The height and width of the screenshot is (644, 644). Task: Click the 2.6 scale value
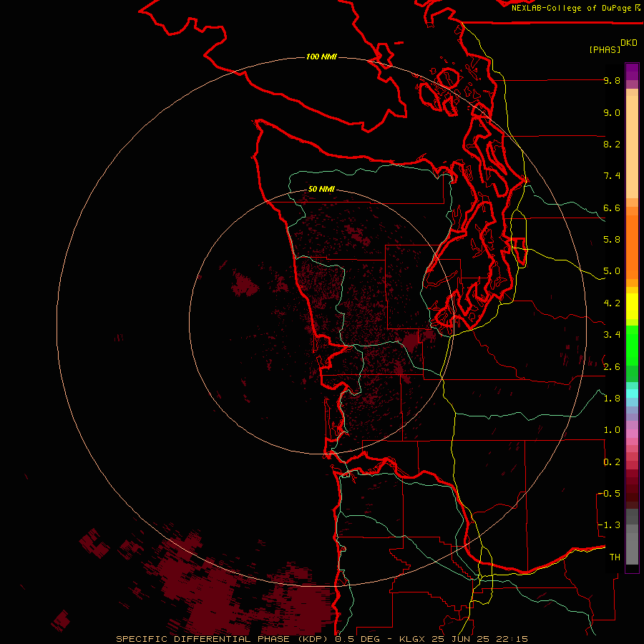612,366
